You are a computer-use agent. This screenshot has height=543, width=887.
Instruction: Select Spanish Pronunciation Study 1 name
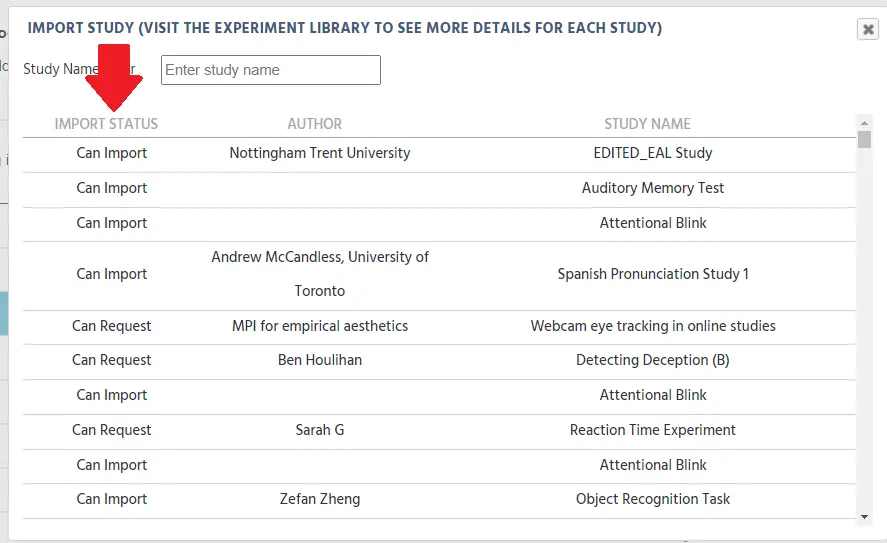pyautogui.click(x=653, y=274)
